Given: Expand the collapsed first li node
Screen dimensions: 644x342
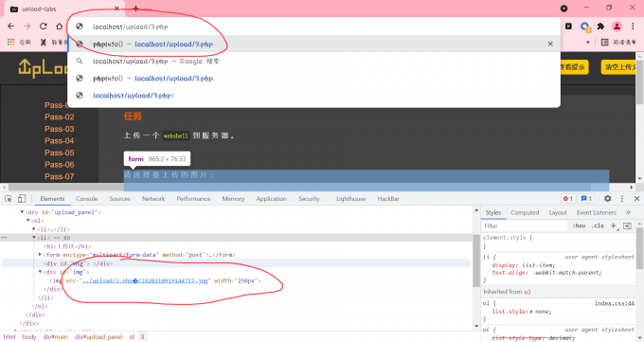Looking at the screenshot, I should 34,229.
